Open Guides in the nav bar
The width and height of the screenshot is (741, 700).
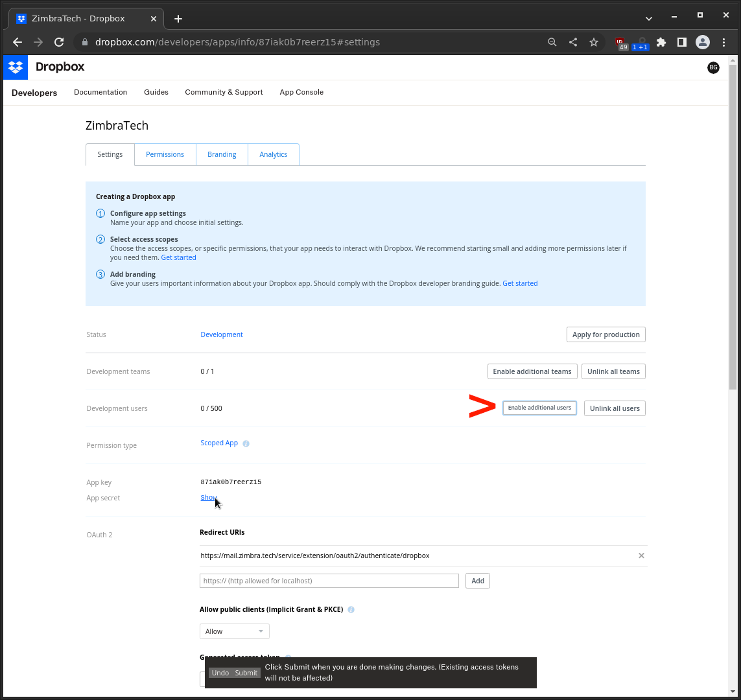156,92
